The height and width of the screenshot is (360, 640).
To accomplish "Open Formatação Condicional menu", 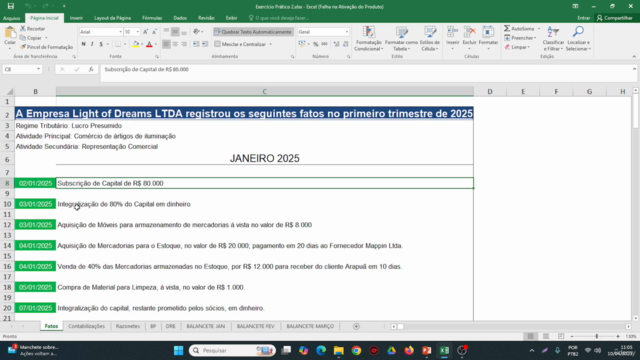I will [369, 38].
